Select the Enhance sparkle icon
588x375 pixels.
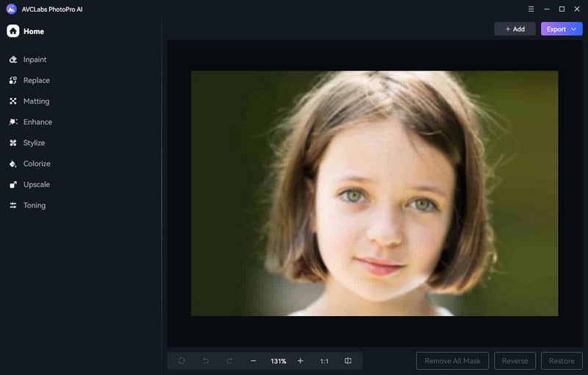coord(13,122)
